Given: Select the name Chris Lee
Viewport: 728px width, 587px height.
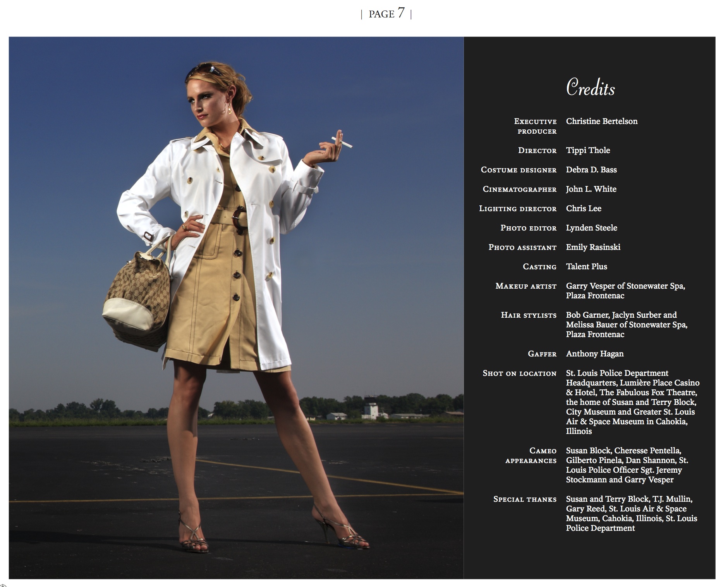Looking at the screenshot, I should click(583, 208).
